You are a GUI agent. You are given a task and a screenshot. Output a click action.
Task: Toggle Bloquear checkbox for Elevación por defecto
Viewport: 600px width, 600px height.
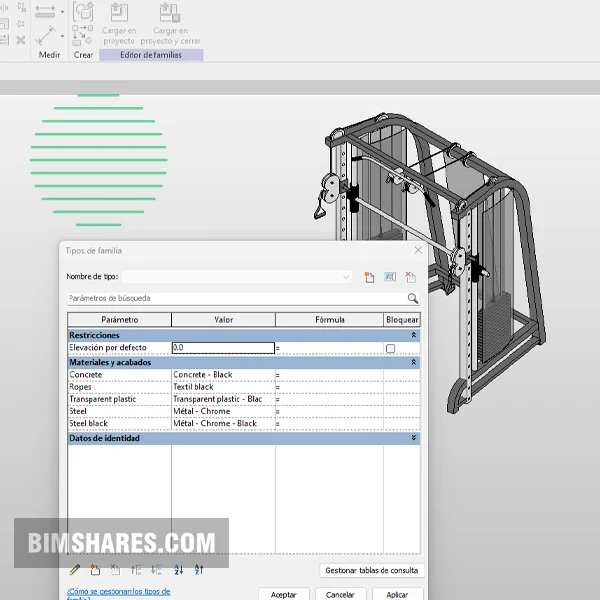(x=390, y=348)
